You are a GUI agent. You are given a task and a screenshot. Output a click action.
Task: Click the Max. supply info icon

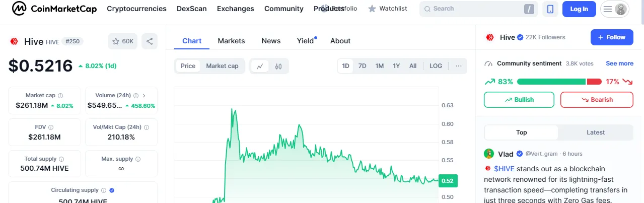(x=138, y=159)
